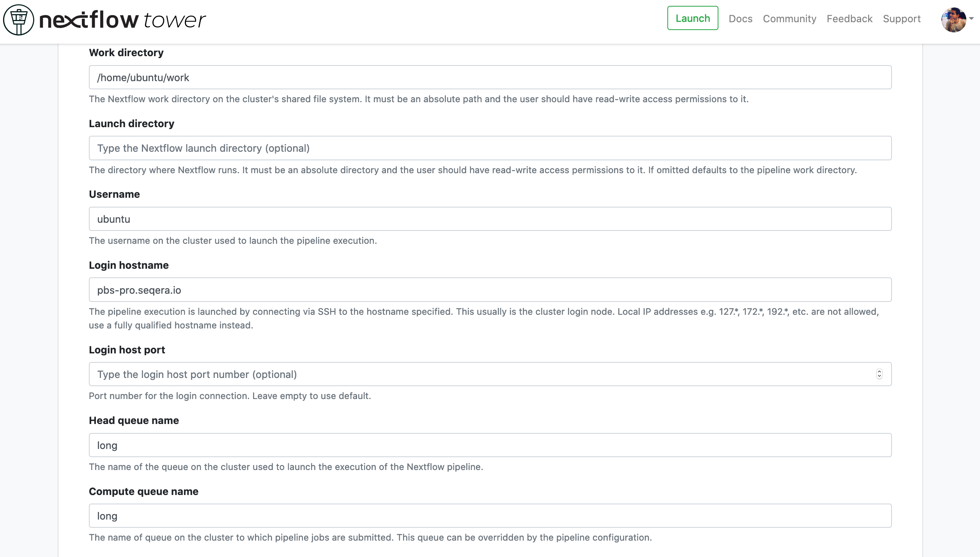Click help text 'Port number for the login connection'
Image resolution: width=980 pixels, height=557 pixels.
(230, 396)
